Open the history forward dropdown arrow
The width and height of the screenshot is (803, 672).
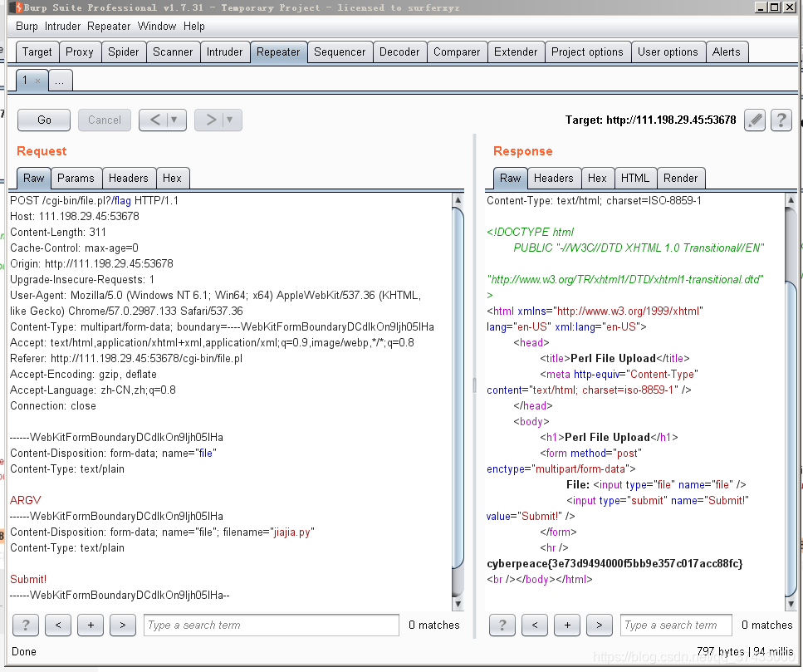coord(230,120)
